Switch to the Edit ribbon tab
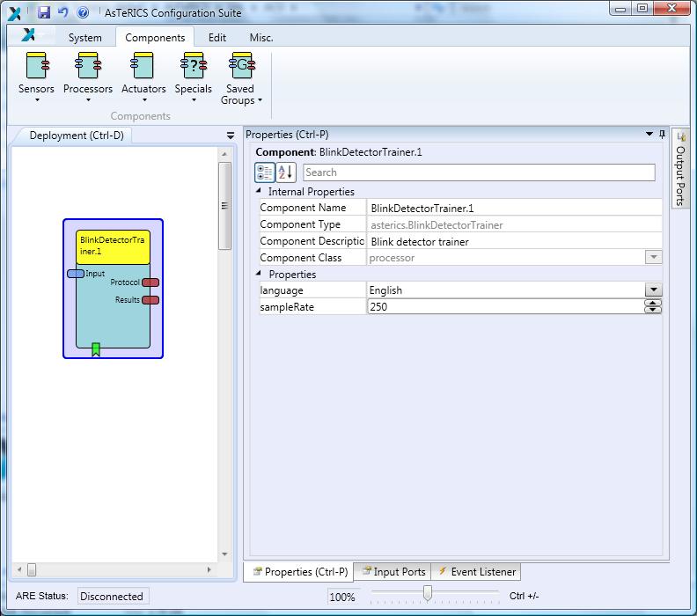 (216, 38)
